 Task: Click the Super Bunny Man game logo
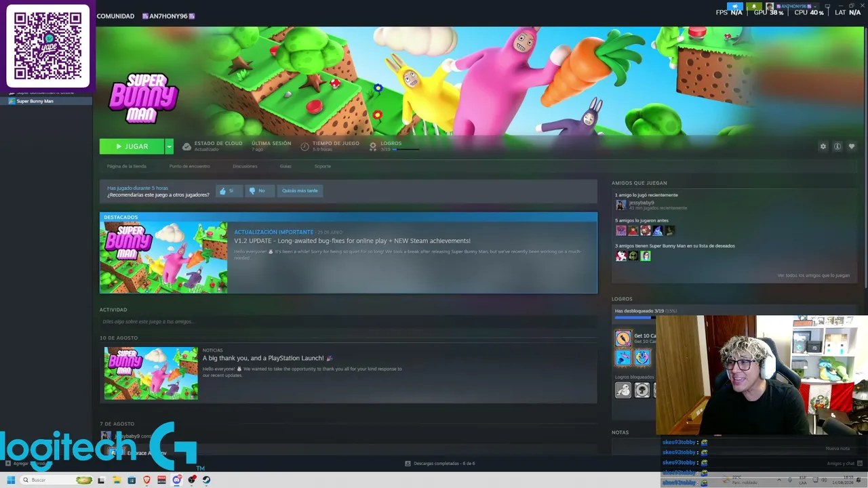(143, 98)
